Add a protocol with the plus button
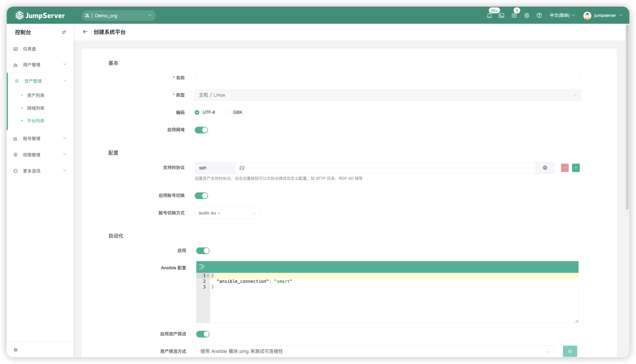Screen dimensions: 636x364 (576, 168)
